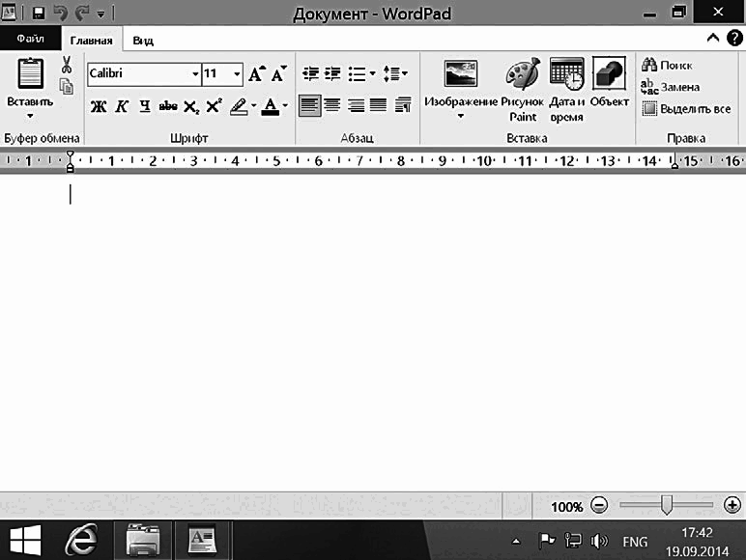Align text to the left
Image resolution: width=746 pixels, height=560 pixels.
pyautogui.click(x=310, y=105)
